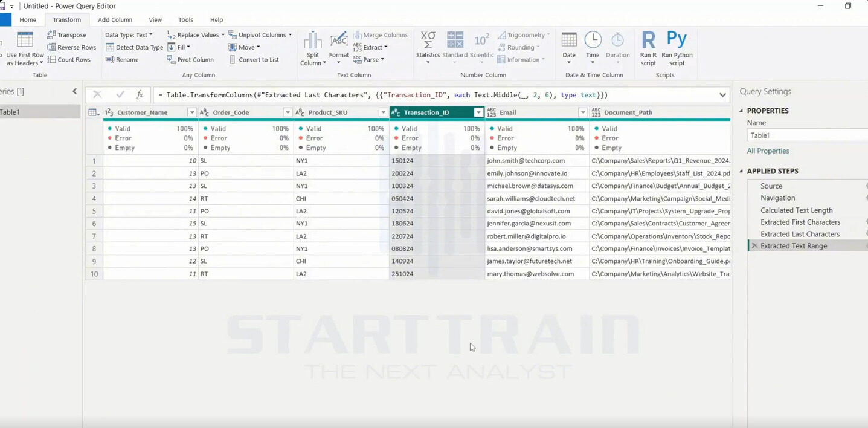Screen dimensions: 868x428
Task: Click email cell mary.thomas@websolve.com
Action: click(537, 274)
